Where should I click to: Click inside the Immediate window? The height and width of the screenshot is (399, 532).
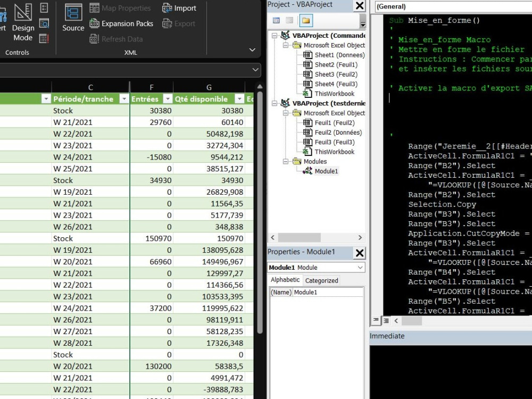coord(451,372)
